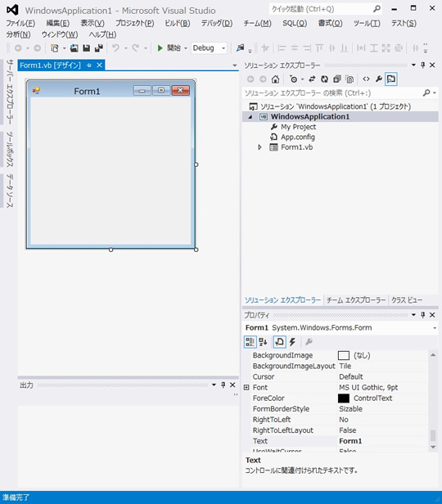Expand the Font property group
Image resolution: width=442 pixels, height=504 pixels.
coord(246,387)
